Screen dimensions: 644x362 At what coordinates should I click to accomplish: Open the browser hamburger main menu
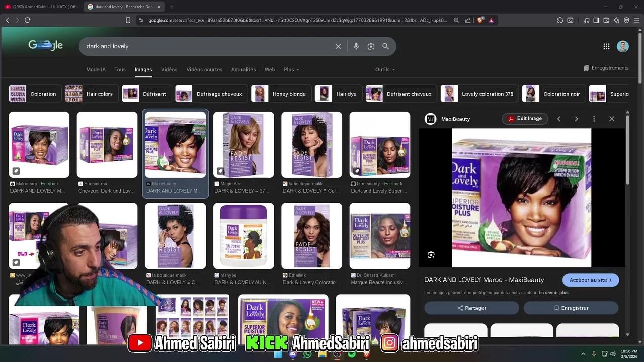pyautogui.click(x=636, y=20)
